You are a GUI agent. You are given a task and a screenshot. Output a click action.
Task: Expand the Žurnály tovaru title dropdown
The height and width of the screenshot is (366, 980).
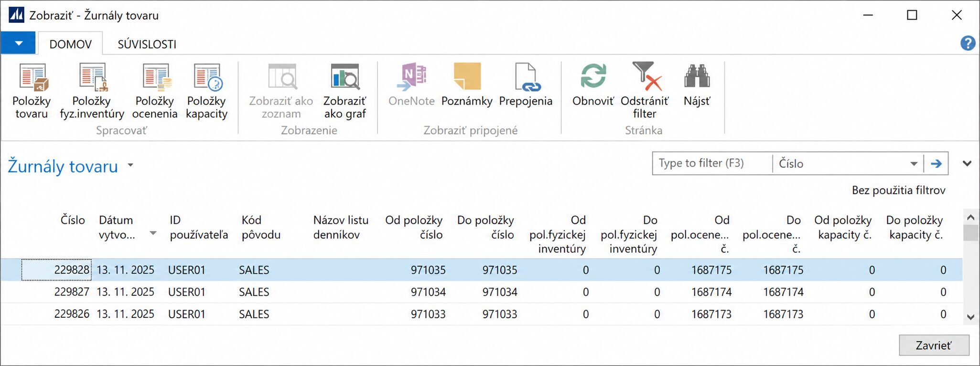coord(130,166)
